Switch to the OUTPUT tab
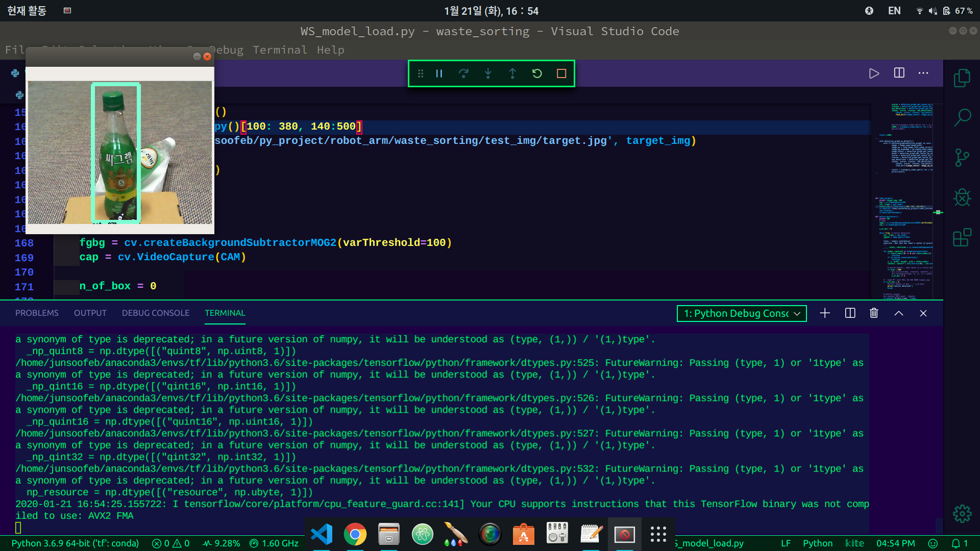980x551 pixels. pyautogui.click(x=90, y=313)
